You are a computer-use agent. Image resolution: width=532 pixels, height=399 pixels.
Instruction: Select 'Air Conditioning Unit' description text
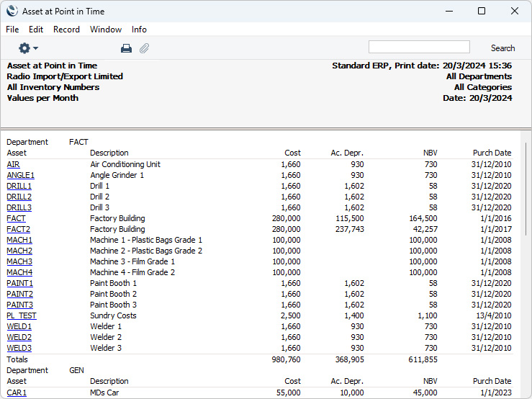tap(125, 164)
